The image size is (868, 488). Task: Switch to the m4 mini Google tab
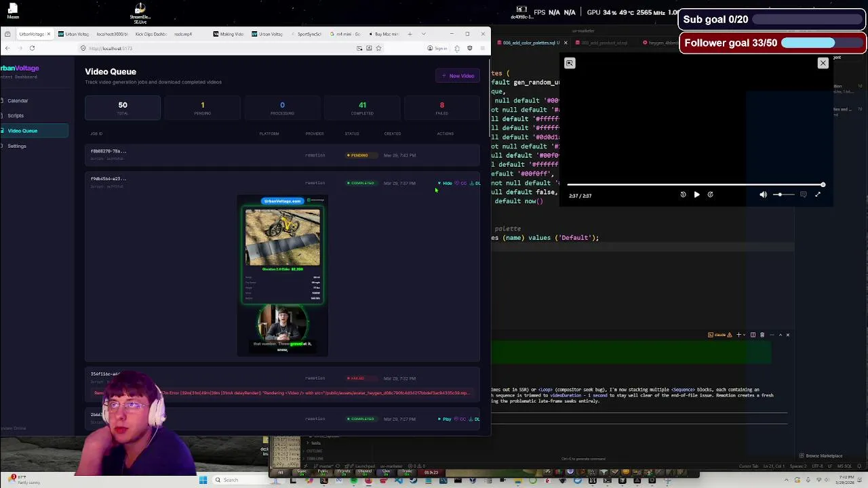pyautogui.click(x=346, y=34)
